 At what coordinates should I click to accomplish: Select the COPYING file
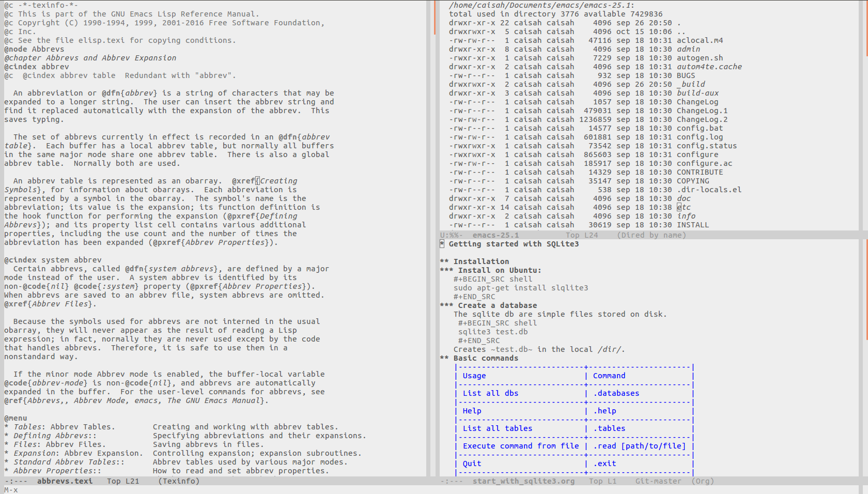[693, 181]
